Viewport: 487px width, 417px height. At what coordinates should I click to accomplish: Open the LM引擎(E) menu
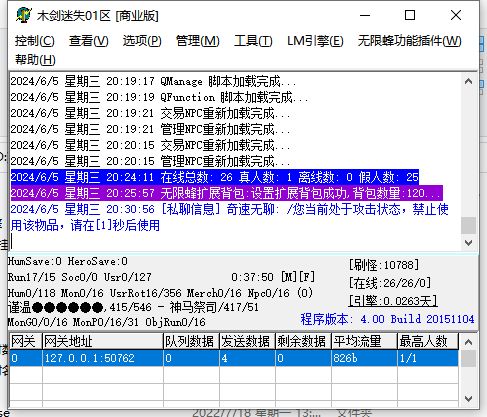pyautogui.click(x=315, y=41)
